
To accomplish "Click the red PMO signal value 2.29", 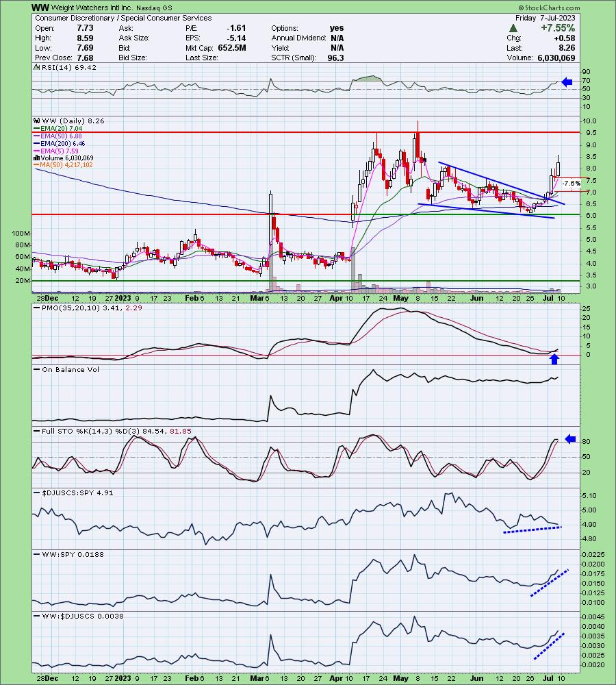I will click(x=134, y=308).
